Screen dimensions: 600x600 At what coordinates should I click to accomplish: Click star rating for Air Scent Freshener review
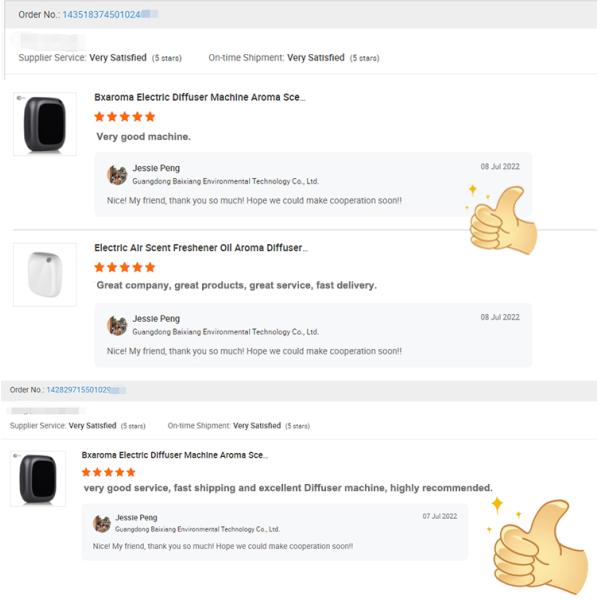(x=124, y=267)
